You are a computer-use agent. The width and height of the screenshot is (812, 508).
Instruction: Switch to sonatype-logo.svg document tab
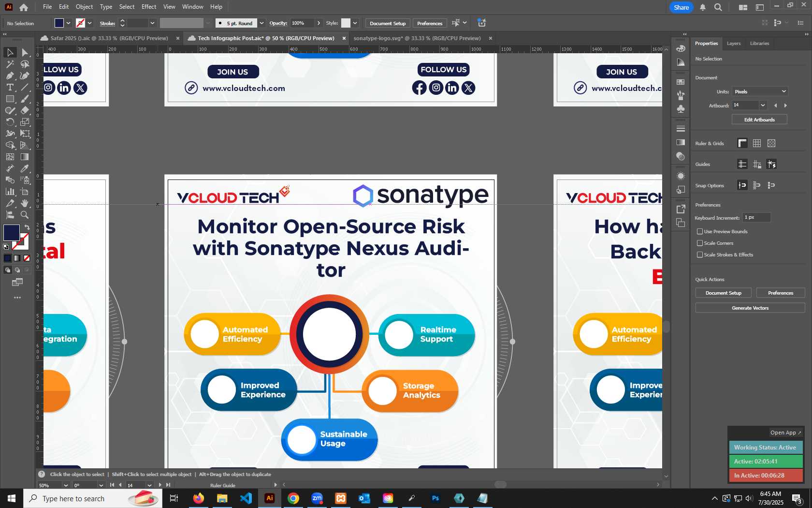coord(417,38)
